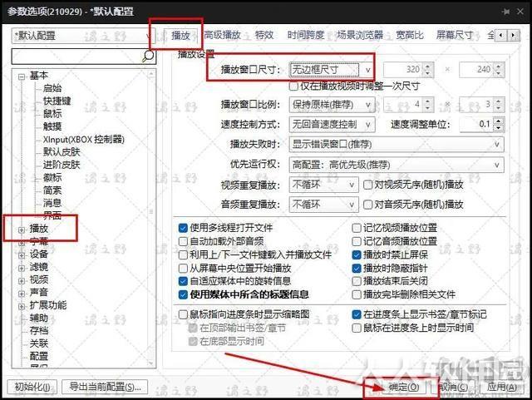Select 默认皮肤 tree item
The height and width of the screenshot is (400, 532).
coord(62,152)
